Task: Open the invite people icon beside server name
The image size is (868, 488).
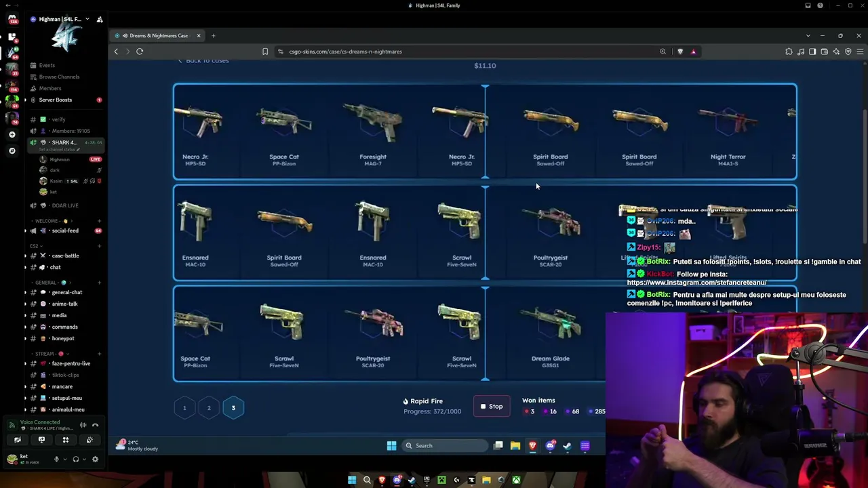Action: [100, 20]
